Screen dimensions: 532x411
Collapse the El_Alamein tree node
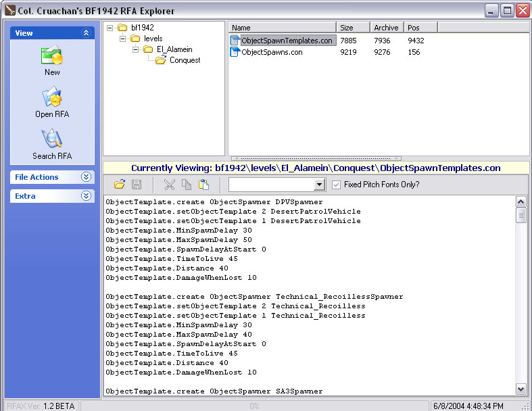coord(135,49)
